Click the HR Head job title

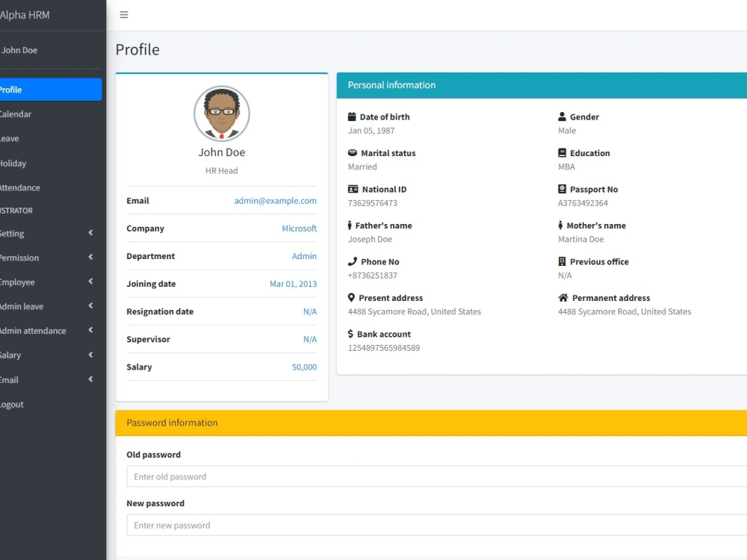click(x=222, y=170)
